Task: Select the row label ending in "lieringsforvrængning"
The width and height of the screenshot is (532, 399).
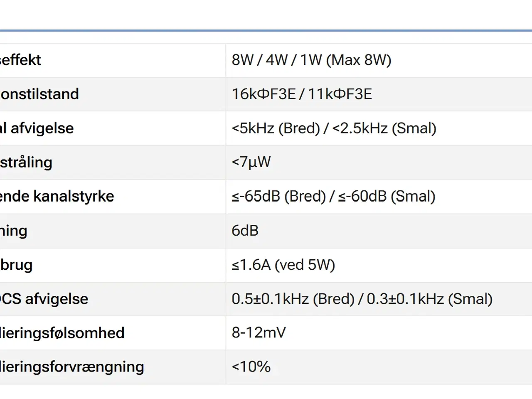Action: (x=72, y=367)
